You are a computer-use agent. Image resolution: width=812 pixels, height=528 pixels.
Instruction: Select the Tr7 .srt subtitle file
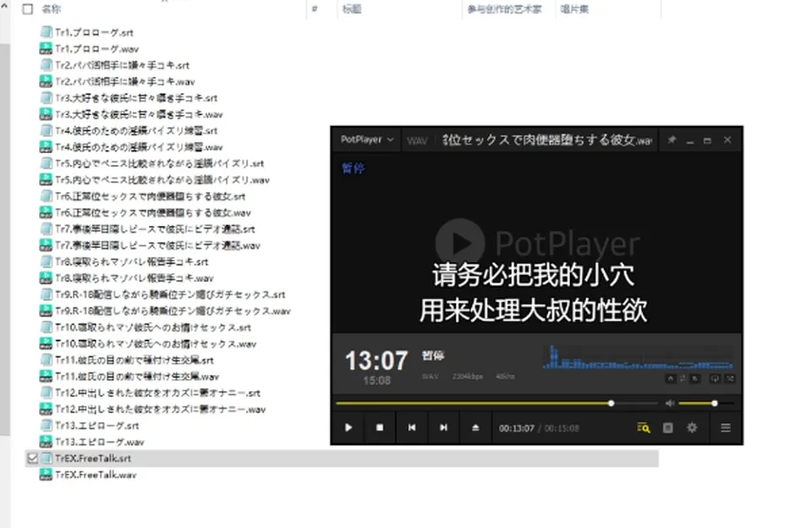[x=147, y=229]
